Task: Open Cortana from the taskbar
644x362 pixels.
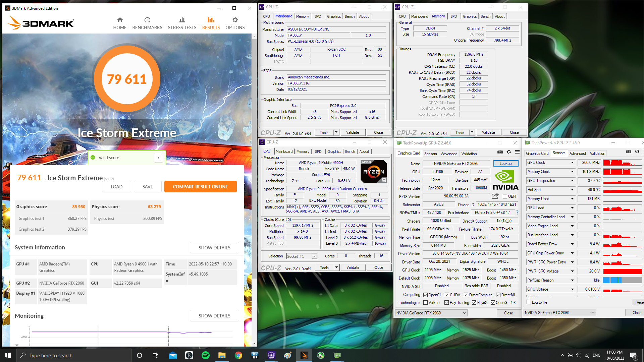Action: [140, 355]
